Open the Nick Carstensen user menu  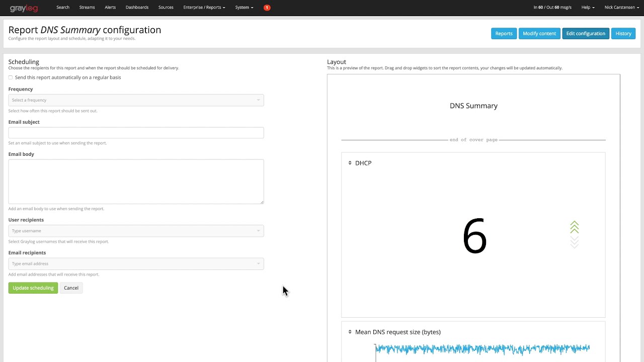click(x=622, y=8)
